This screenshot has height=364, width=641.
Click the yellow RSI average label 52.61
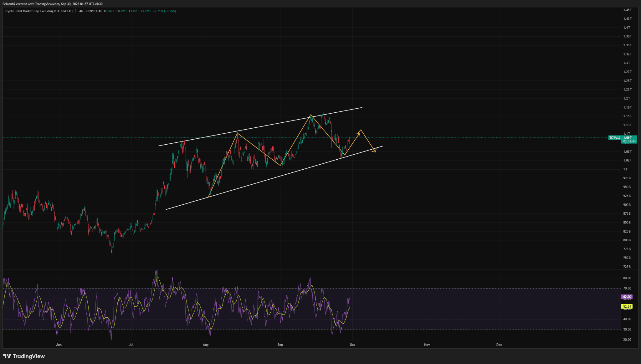627,306
